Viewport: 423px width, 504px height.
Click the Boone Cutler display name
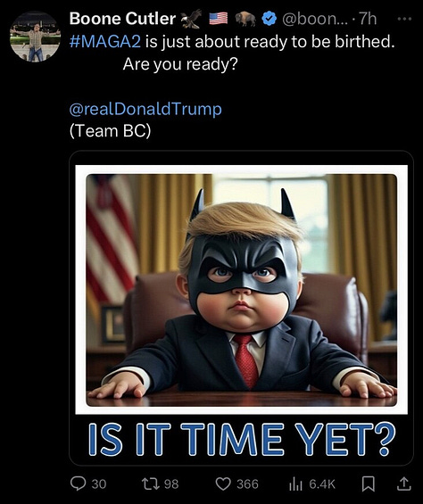[x=122, y=19]
